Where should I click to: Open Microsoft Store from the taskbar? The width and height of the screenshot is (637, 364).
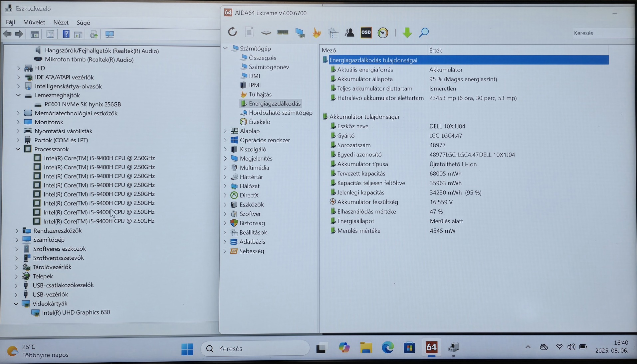coord(409,348)
